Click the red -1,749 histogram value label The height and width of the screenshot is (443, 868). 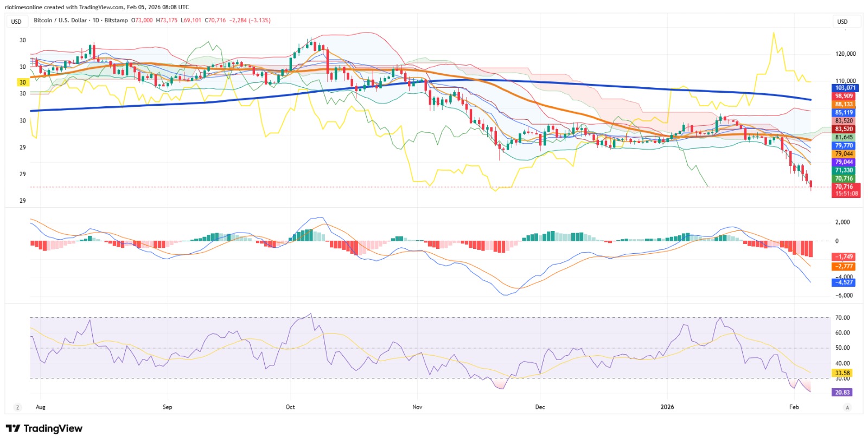pyautogui.click(x=844, y=256)
